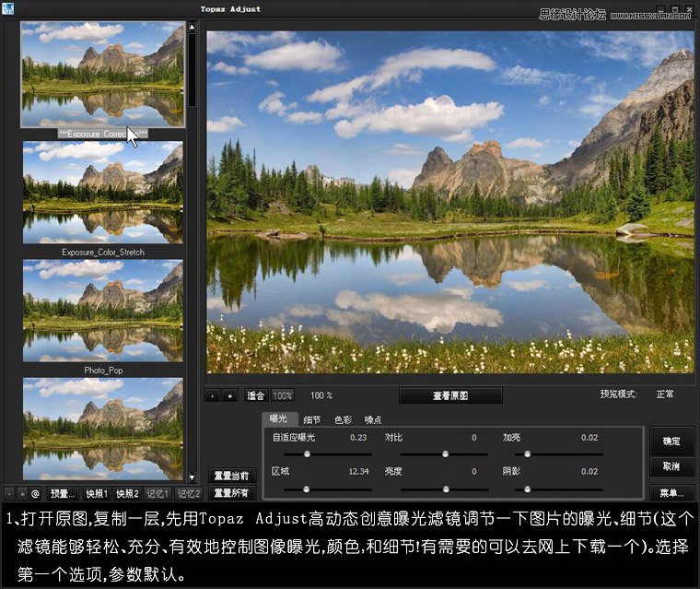The width and height of the screenshot is (700, 589).
Task: Switch to the 噪点 noise tab
Action: pyautogui.click(x=373, y=419)
